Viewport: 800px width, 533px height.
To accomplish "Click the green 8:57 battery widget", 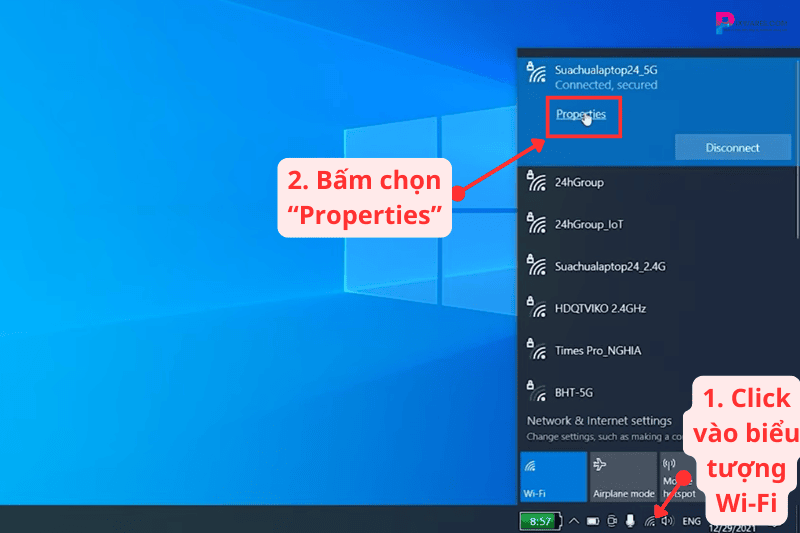I will point(540,521).
